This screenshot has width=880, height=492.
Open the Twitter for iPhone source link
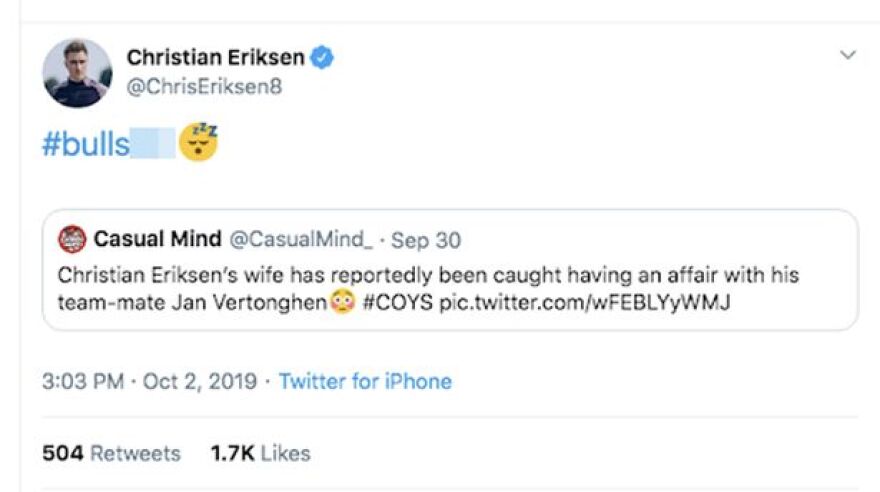(365, 381)
